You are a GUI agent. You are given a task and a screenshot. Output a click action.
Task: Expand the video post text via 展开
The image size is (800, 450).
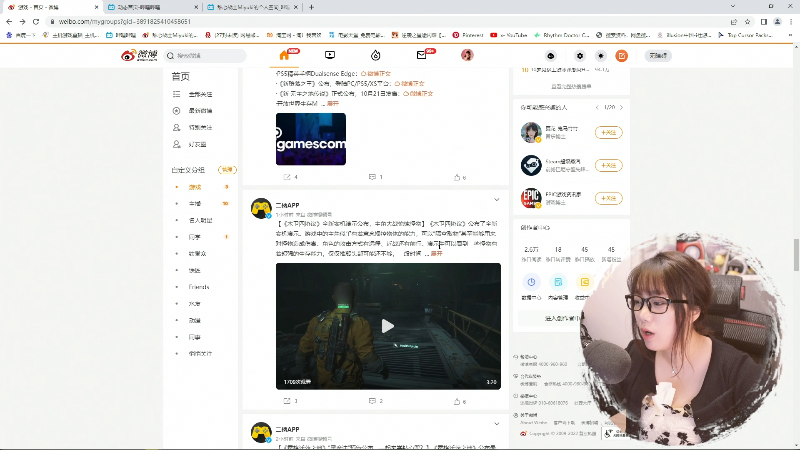pos(437,254)
